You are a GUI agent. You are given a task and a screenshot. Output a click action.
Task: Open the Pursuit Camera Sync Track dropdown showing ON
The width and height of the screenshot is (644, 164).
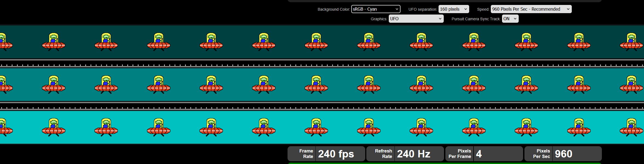click(x=510, y=19)
